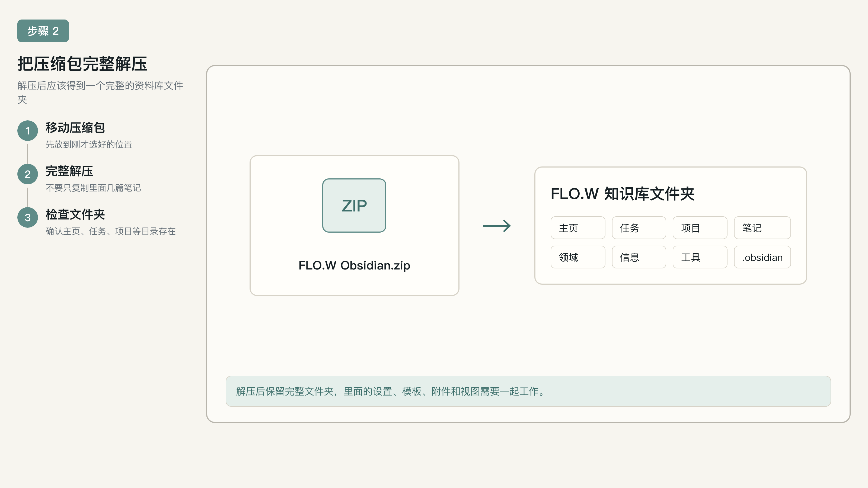Select the 项目 folder chip
Viewport: 868px width, 488px height.
pyautogui.click(x=700, y=228)
